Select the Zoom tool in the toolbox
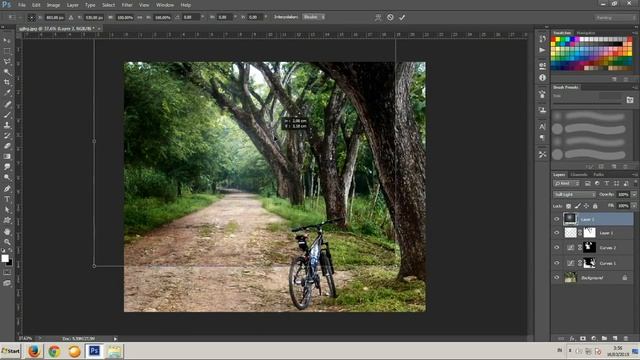Viewport: 640px width, 360px height. coord(7,242)
